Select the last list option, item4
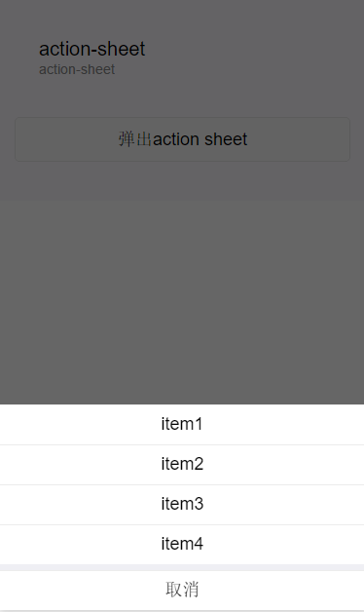364x612 pixels. pyautogui.click(x=182, y=545)
